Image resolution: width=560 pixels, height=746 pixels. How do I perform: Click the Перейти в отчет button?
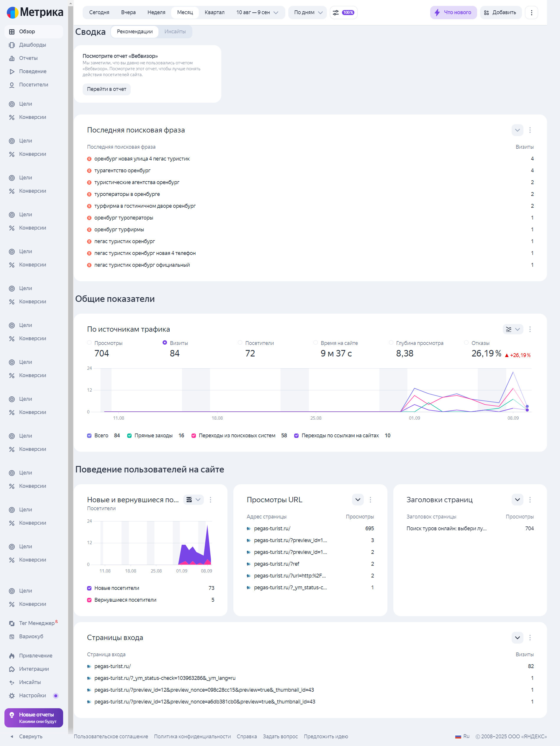[x=107, y=89]
